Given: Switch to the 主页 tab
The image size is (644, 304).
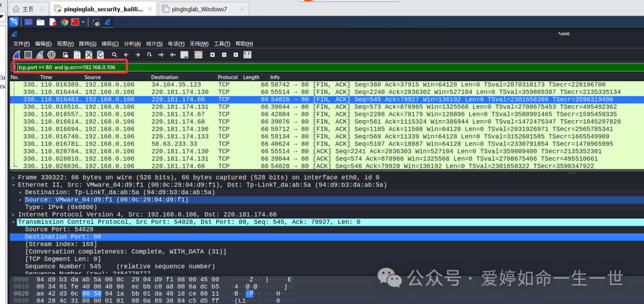Looking at the screenshot, I should coord(27,9).
